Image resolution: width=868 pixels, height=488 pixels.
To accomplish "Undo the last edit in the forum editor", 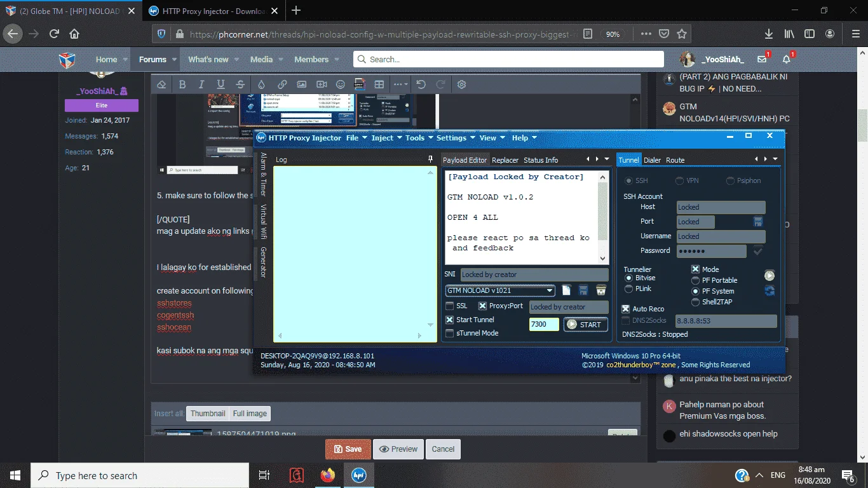I will pos(421,85).
